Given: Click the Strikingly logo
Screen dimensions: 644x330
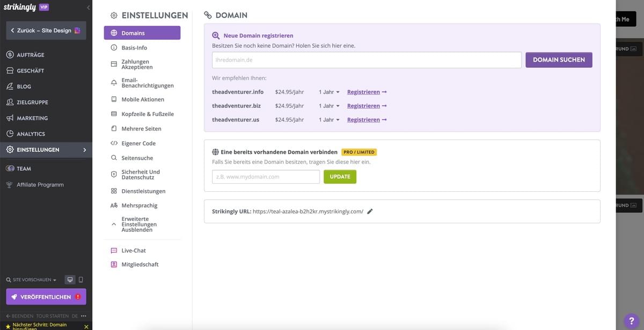Looking at the screenshot, I should click(x=19, y=8).
